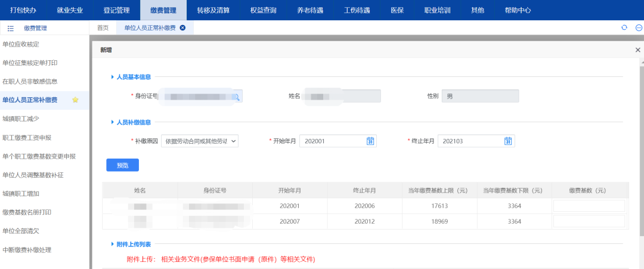Open 职工缴费工资申报 from the sidebar

click(27, 138)
